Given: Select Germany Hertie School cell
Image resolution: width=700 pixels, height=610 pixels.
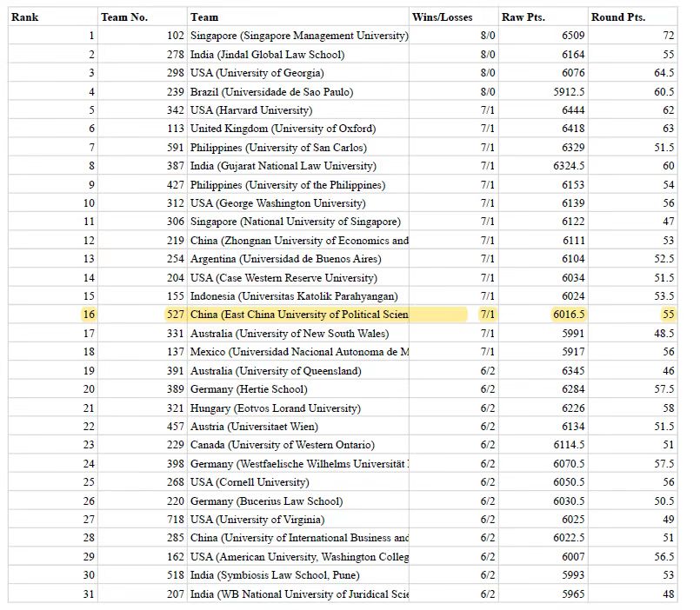Looking at the screenshot, I should coord(297,389).
